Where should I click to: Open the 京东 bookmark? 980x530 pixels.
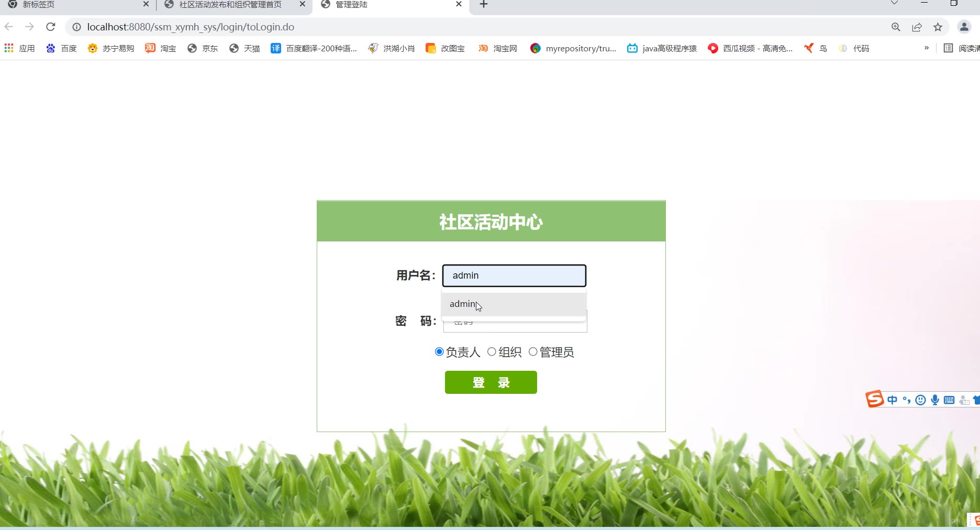coord(203,48)
